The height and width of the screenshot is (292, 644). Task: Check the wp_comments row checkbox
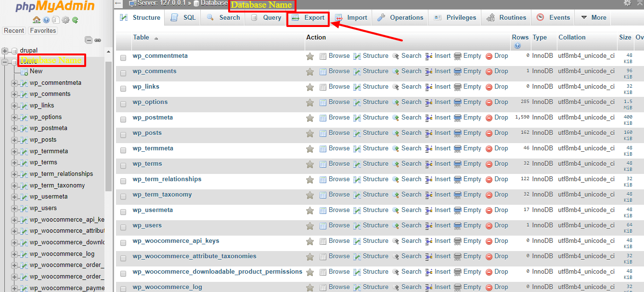point(123,73)
